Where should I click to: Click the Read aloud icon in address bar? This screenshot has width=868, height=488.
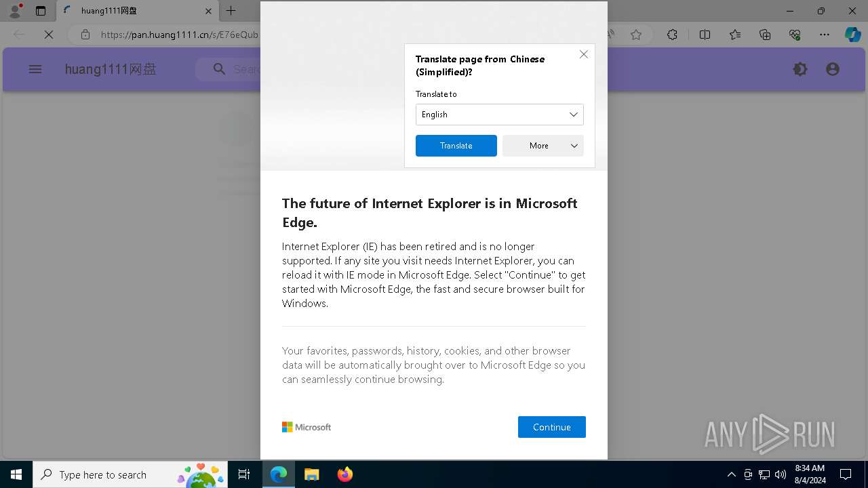coord(611,35)
